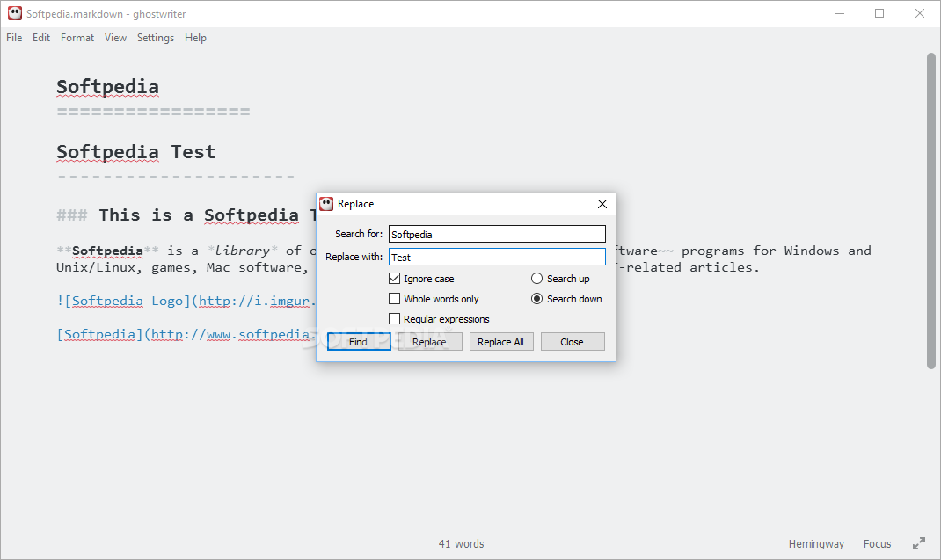Close the ghostwriter main window
941x560 pixels.
(919, 13)
